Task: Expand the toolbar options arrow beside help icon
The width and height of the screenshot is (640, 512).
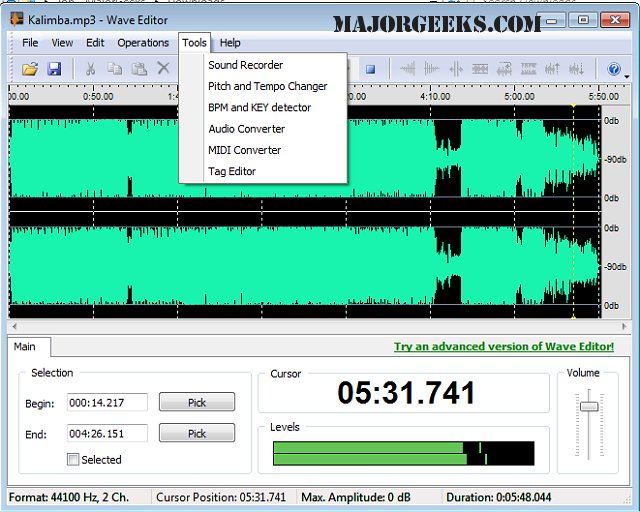Action: point(627,76)
